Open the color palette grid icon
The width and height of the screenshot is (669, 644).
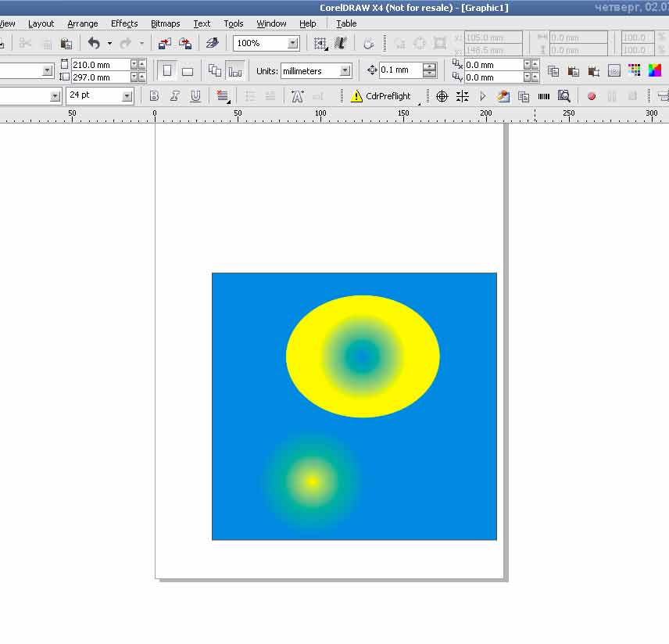point(635,70)
